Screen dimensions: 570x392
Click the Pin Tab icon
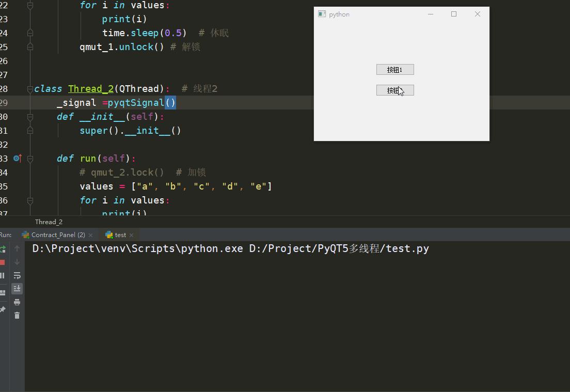tap(3, 309)
